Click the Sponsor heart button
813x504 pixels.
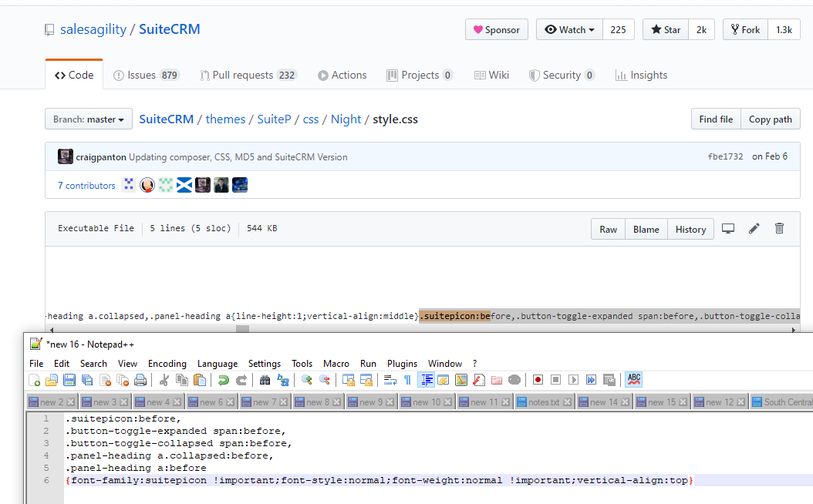(496, 29)
